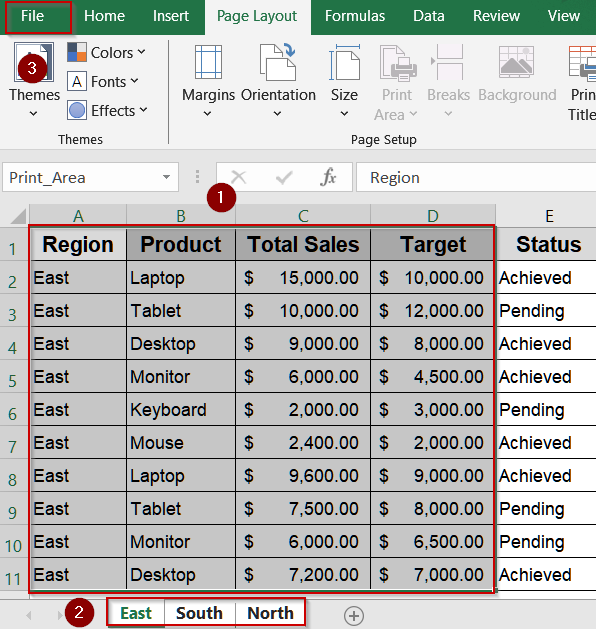The height and width of the screenshot is (629, 596).
Task: Click the 4,500.00 target cell
Action: (433, 377)
